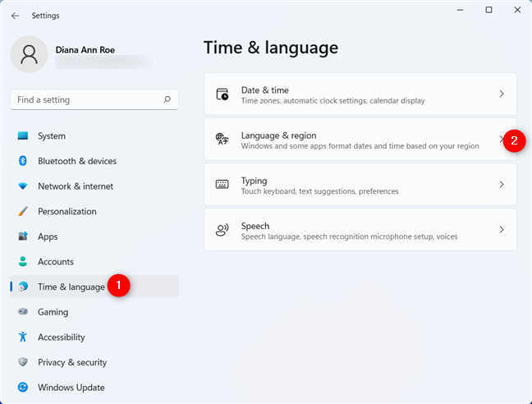Viewport: 532px width, 404px height.
Task: Minimize the Settings window
Action: 460,10
